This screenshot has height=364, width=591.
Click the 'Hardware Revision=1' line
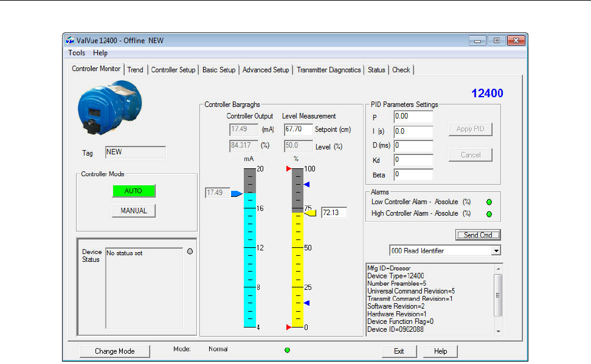pyautogui.click(x=397, y=314)
